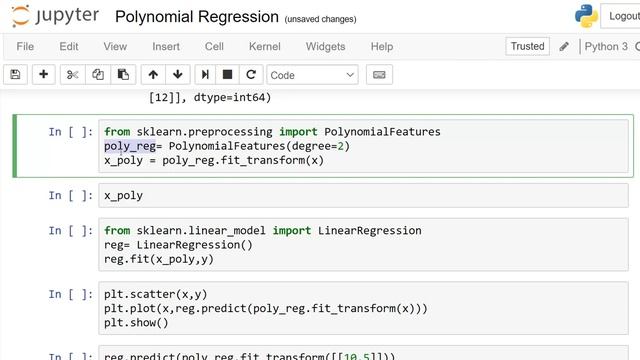Click the highlighted poly_reg variable
This screenshot has width=640, height=360.
click(x=130, y=146)
